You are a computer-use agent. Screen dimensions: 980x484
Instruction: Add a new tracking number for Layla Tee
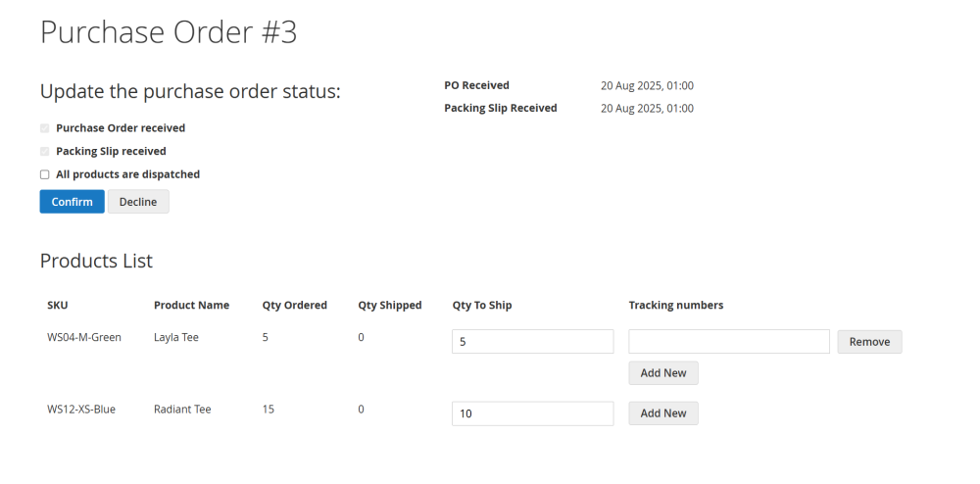[x=662, y=373]
